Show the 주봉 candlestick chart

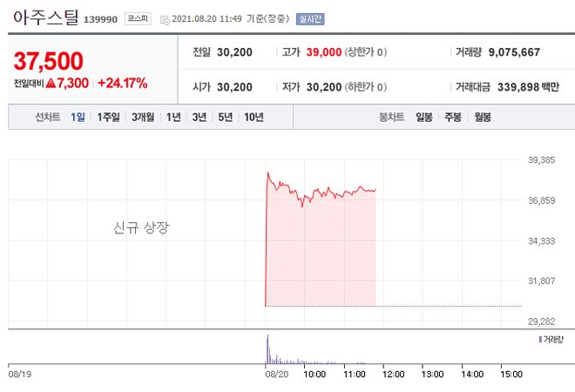point(453,117)
